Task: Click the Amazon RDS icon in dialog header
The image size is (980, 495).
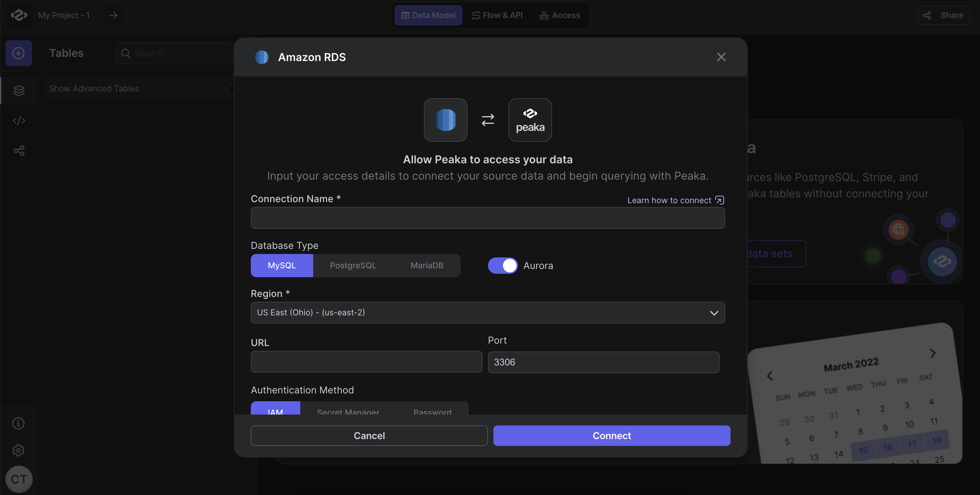Action: click(261, 57)
